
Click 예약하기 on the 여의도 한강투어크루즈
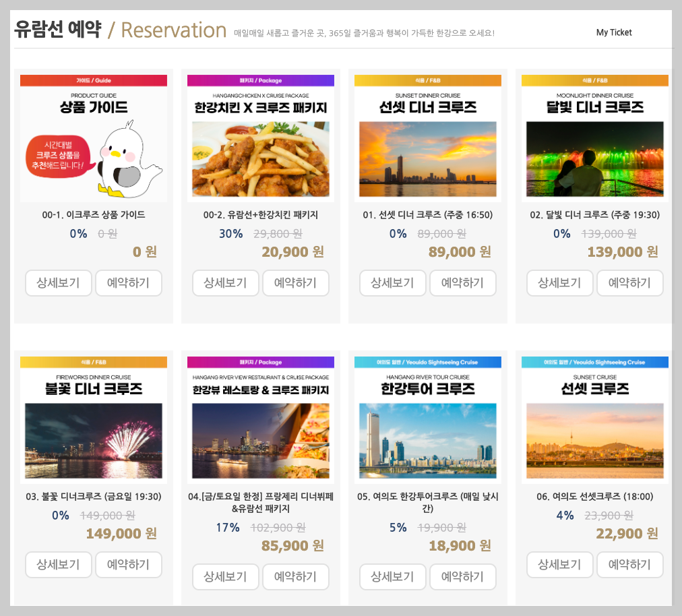point(463,577)
